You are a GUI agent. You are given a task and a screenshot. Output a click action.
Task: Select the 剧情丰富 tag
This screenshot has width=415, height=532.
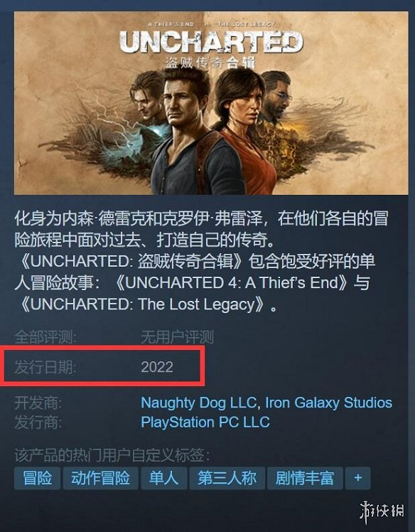305,478
